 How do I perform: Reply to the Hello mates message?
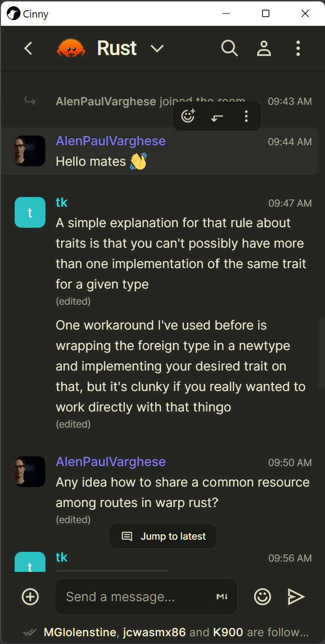tap(217, 116)
